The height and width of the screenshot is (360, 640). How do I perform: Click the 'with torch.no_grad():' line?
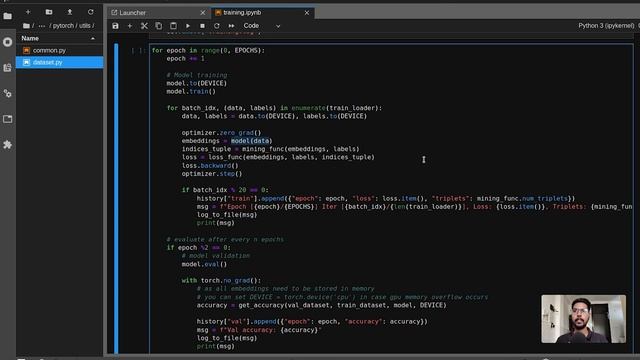point(221,280)
